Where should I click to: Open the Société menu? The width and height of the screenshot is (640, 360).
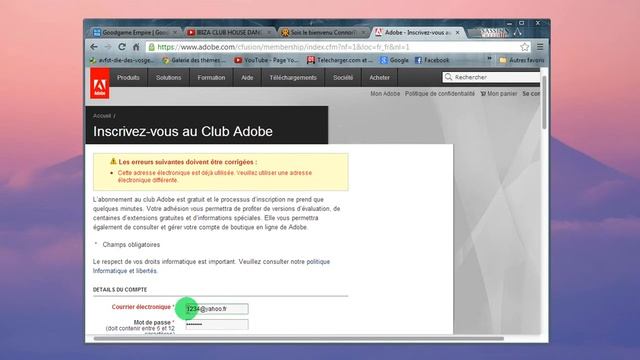[x=343, y=78]
